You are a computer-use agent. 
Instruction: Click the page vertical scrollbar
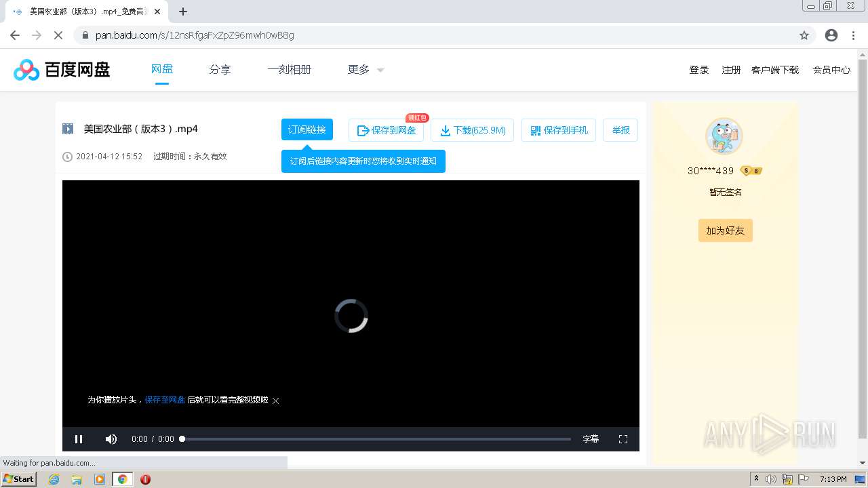[863, 248]
